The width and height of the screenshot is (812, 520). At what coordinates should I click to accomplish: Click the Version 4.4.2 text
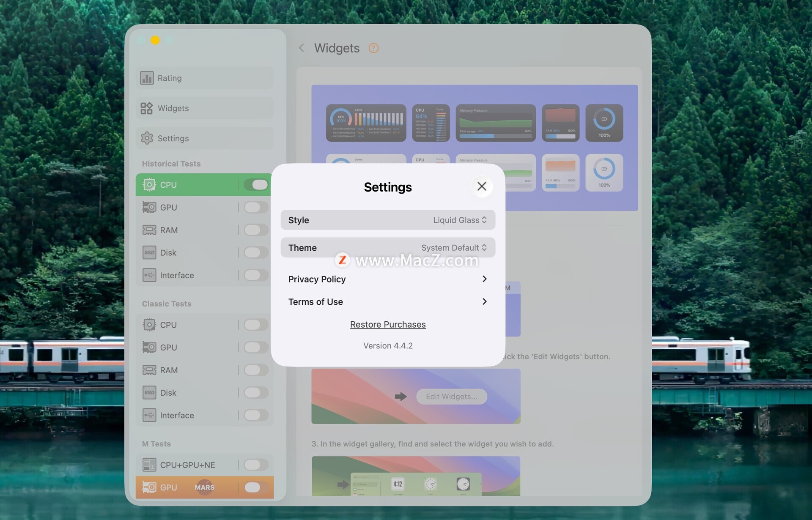(x=388, y=345)
